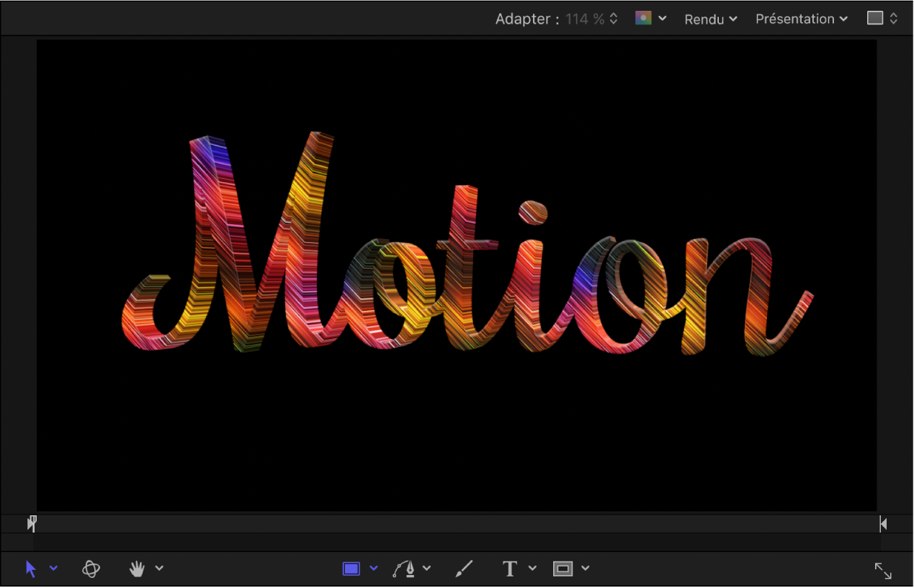
Task: Select the arrow transform tool
Action: coord(30,569)
